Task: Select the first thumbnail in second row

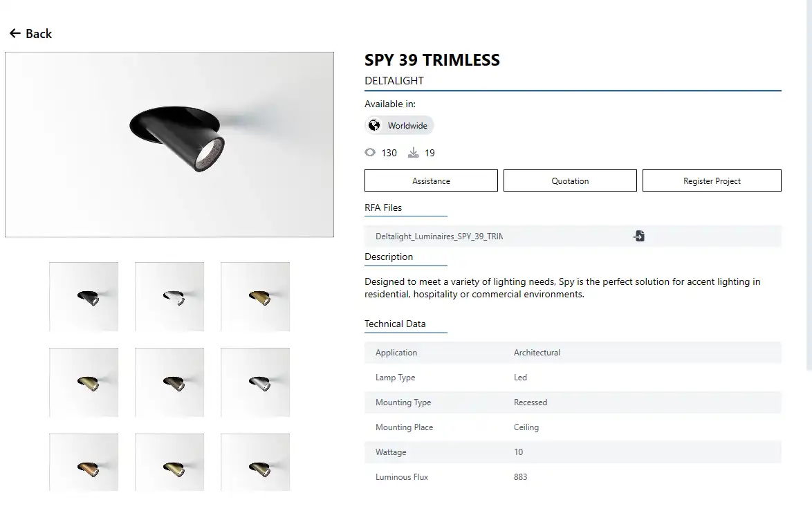Action: [84, 382]
